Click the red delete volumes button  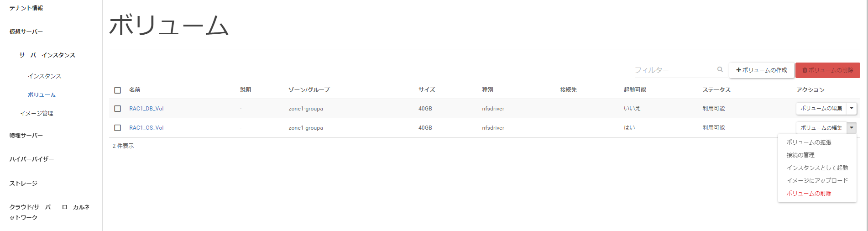tap(827, 70)
